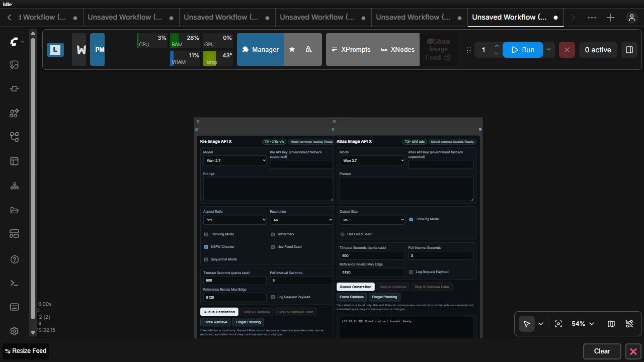Enable Watermark checkbox in Kie node
This screenshot has width=644, height=362.
273,234
